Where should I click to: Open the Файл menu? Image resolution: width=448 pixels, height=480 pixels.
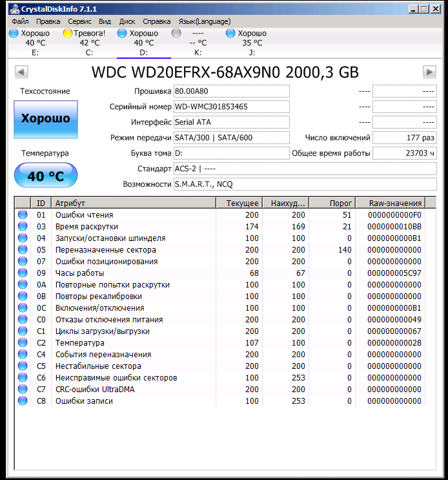pyautogui.click(x=20, y=21)
